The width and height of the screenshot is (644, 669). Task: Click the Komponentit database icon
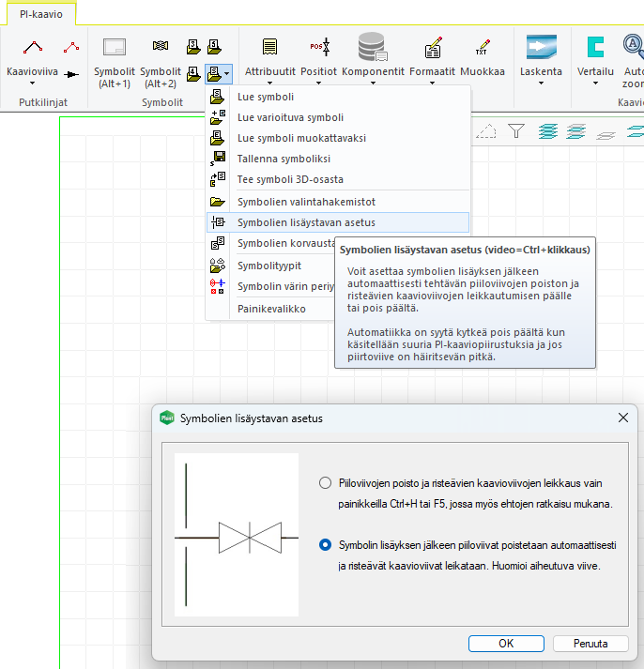pyautogui.click(x=373, y=46)
